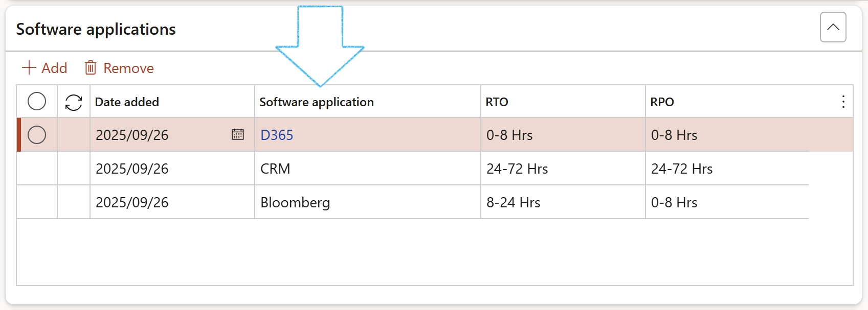Click the plus Add icon

(29, 68)
